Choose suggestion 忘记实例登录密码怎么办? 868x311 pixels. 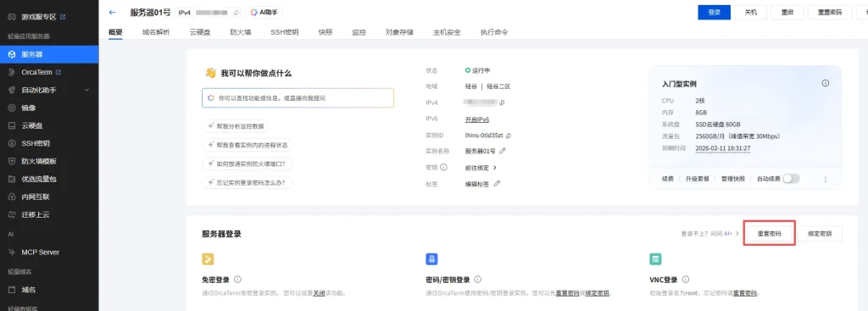click(248, 182)
